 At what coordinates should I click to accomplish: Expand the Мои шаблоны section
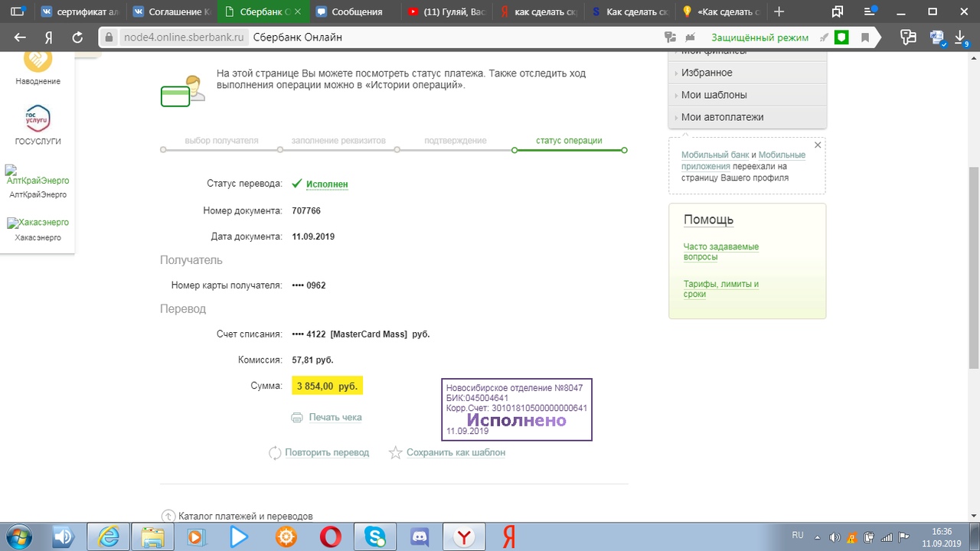(x=714, y=95)
